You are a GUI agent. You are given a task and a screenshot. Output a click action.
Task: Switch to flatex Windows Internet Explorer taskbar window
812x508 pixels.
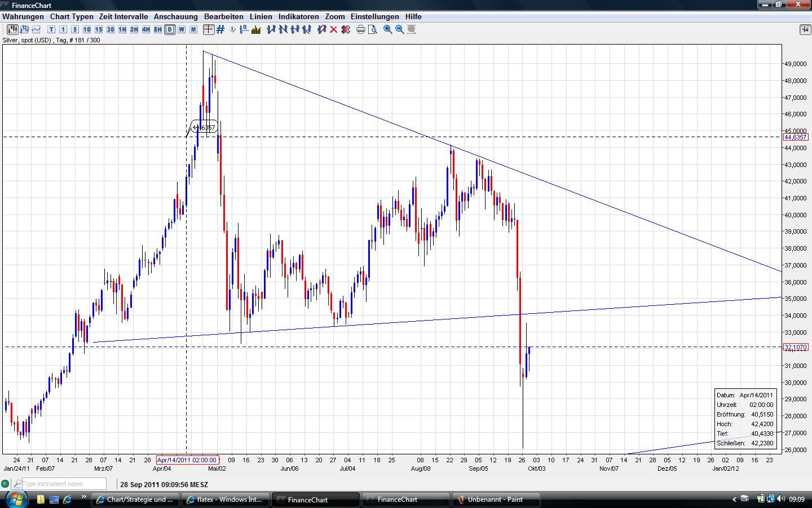225,500
